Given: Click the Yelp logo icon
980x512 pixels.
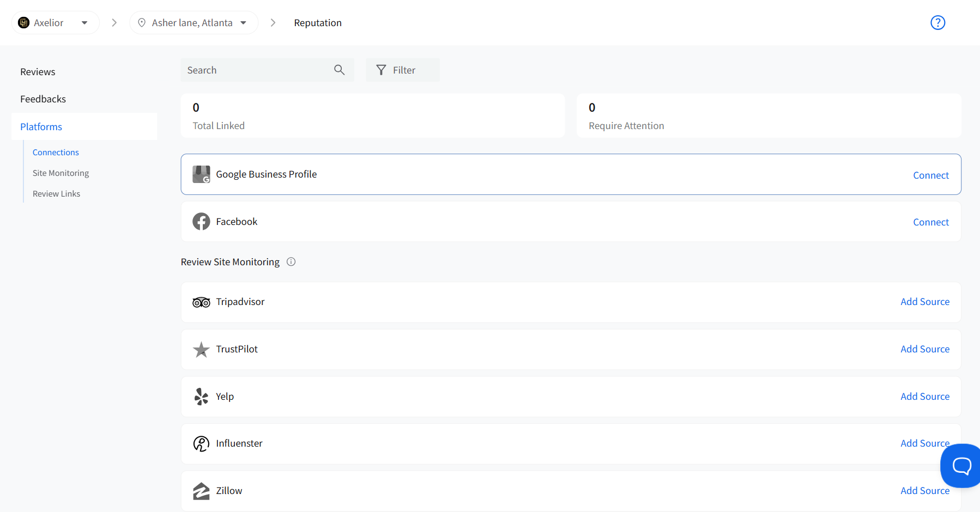Looking at the screenshot, I should 201,397.
